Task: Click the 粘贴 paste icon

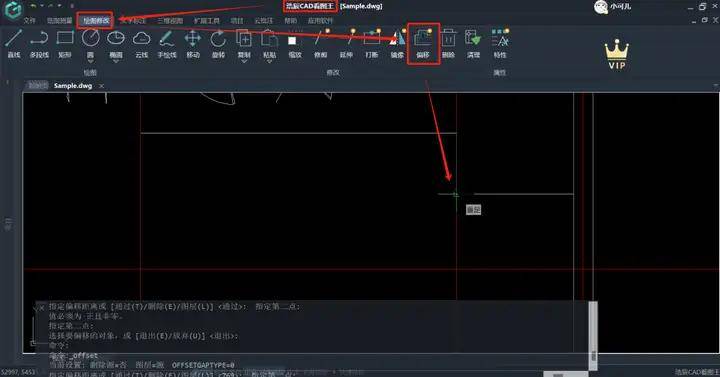Action: pos(270,38)
